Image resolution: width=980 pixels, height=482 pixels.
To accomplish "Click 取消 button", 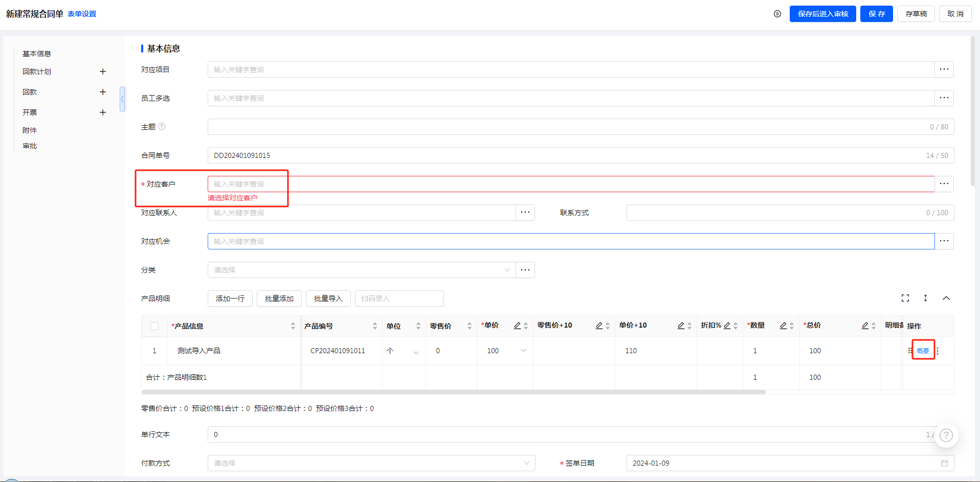I will [x=955, y=14].
